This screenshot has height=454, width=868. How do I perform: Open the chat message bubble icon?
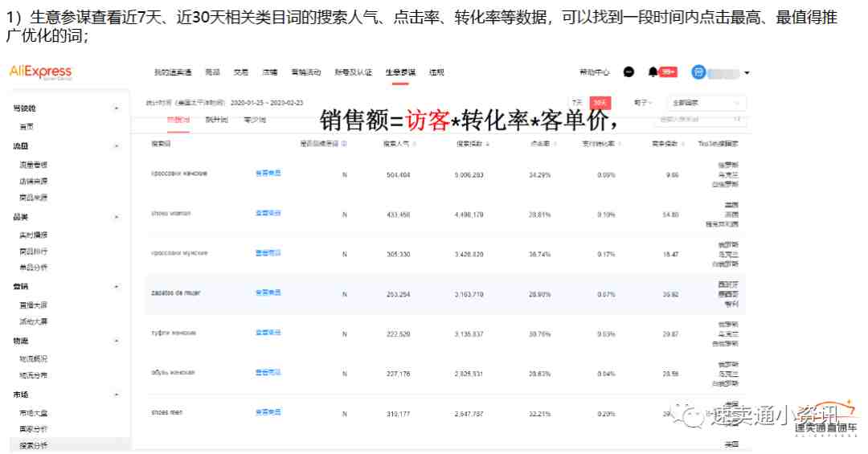pyautogui.click(x=628, y=72)
